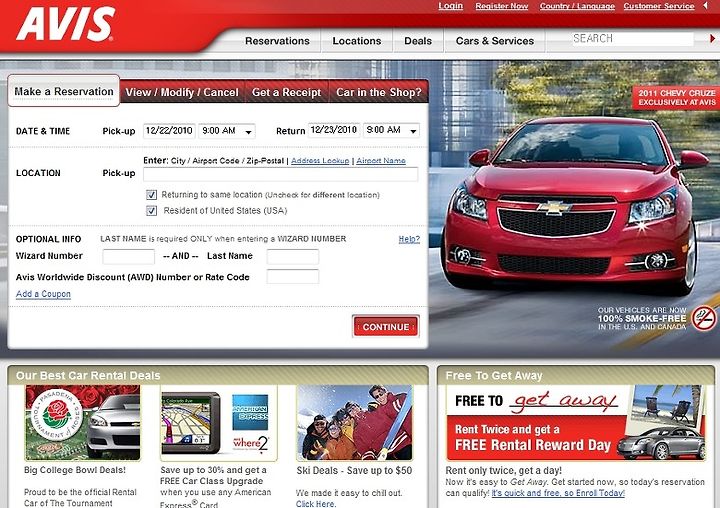Screen dimensions: 720x508
Task: Toggle the Resident of United States checkbox
Action: pyautogui.click(x=152, y=211)
